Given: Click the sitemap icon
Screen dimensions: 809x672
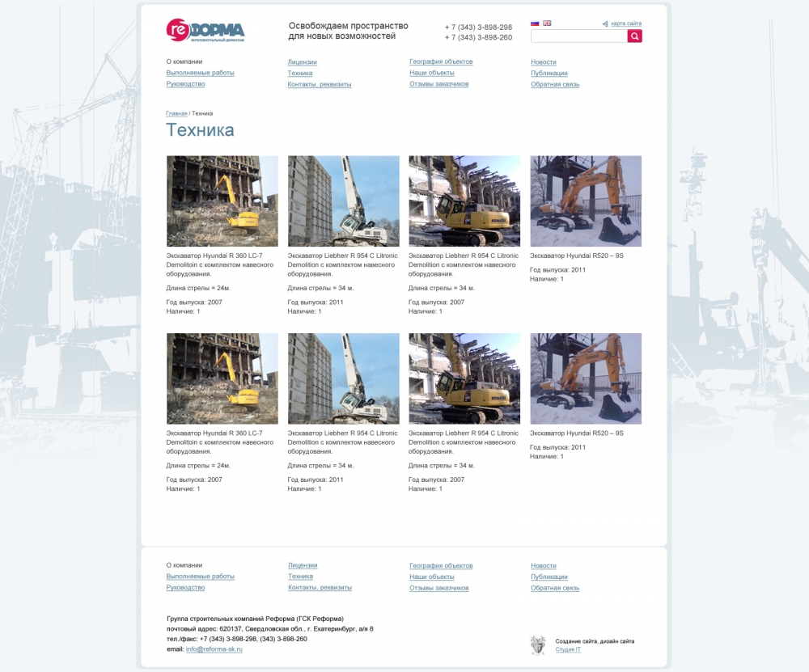Looking at the screenshot, I should 605,23.
